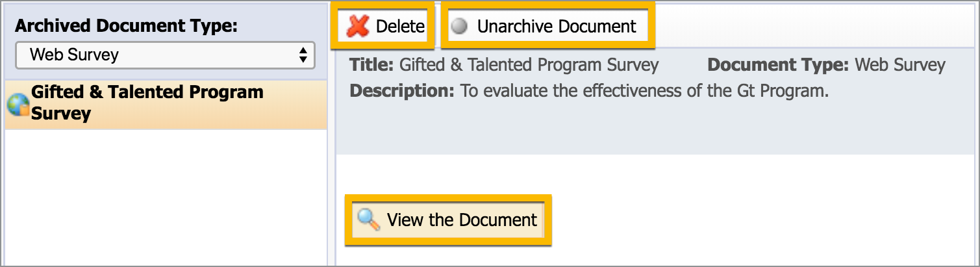Select the Web Survey text in combo box
The height and width of the screenshot is (267, 980).
(74, 55)
